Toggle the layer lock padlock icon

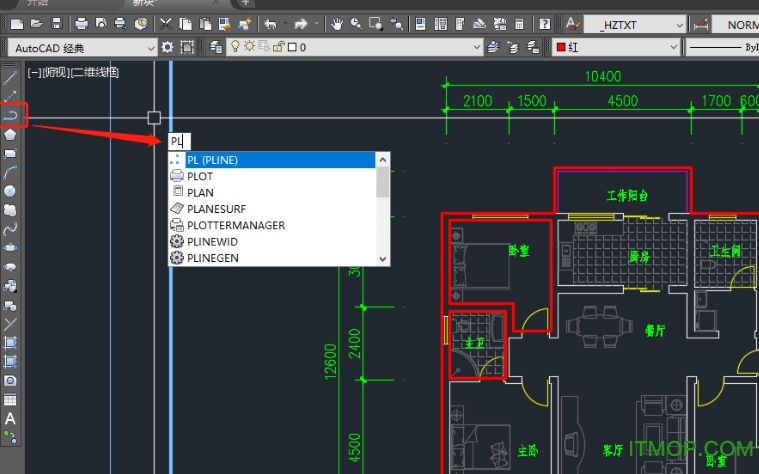pyautogui.click(x=276, y=47)
